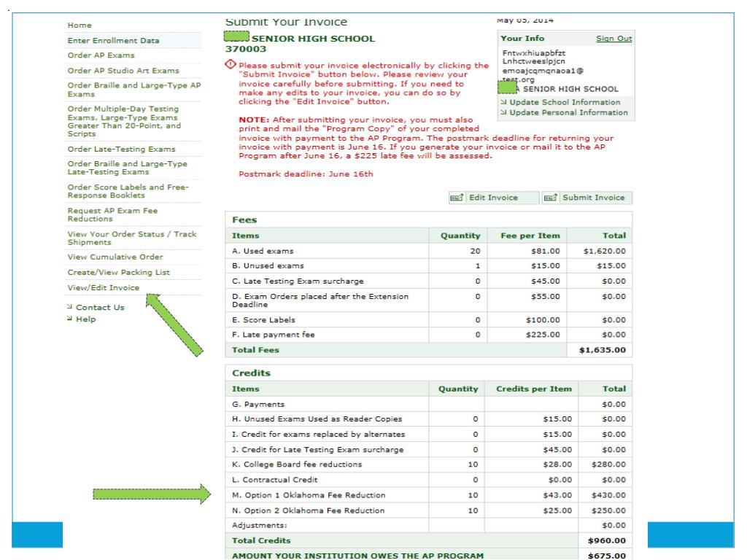The width and height of the screenshot is (747, 560).
Task: Click the Edit Invoice button
Action: (494, 198)
